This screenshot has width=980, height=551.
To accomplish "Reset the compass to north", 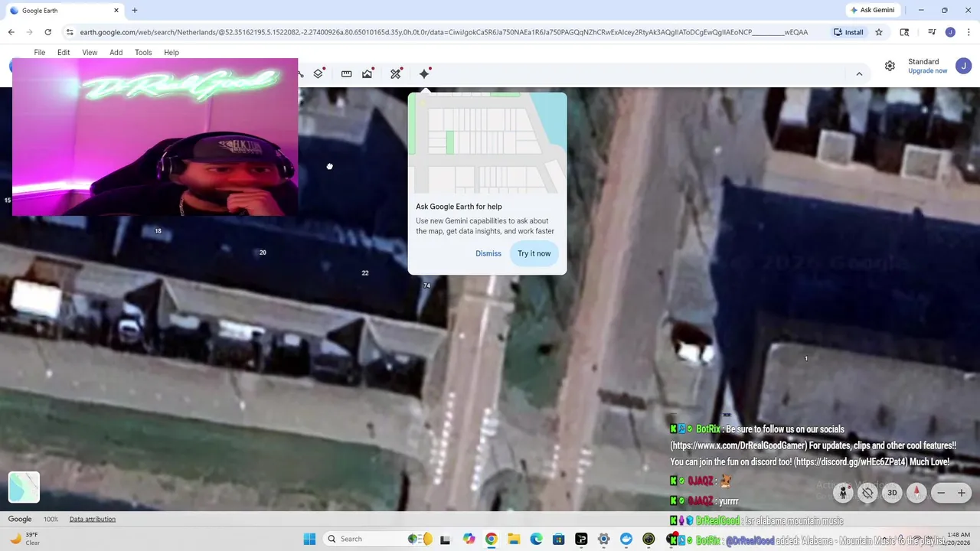I will tap(916, 493).
